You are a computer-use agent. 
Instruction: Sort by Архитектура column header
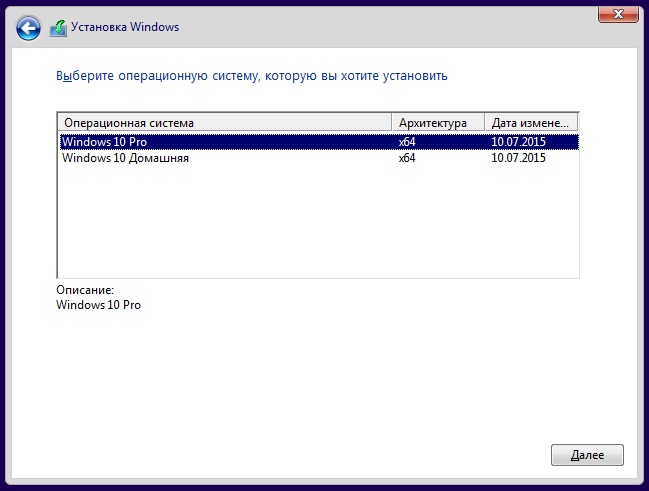coord(438,123)
